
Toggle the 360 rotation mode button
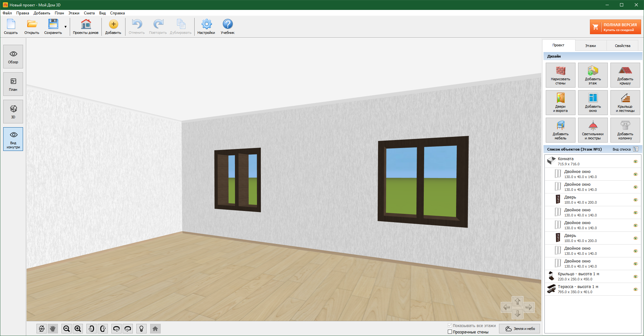pos(42,329)
